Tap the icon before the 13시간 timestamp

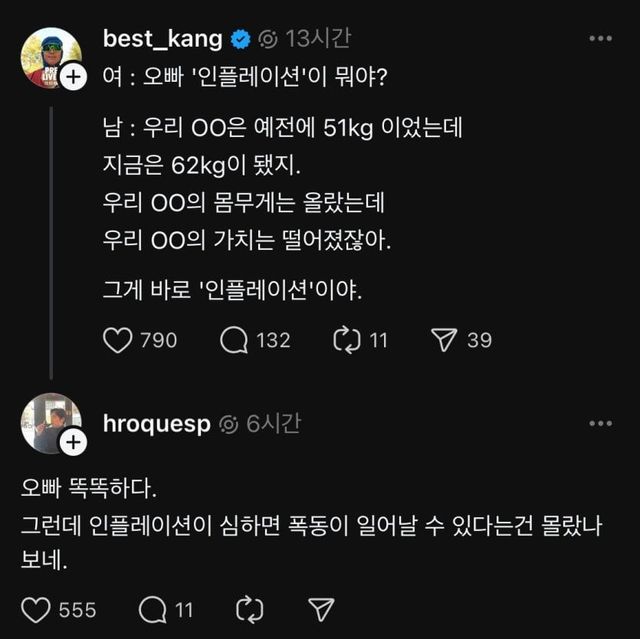[x=268, y=40]
